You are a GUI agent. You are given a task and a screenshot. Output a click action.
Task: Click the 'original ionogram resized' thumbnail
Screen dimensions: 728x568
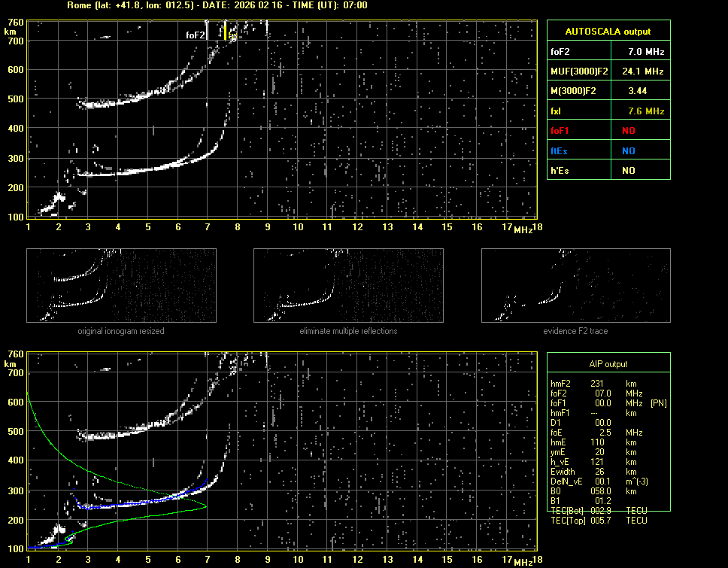coord(121,285)
